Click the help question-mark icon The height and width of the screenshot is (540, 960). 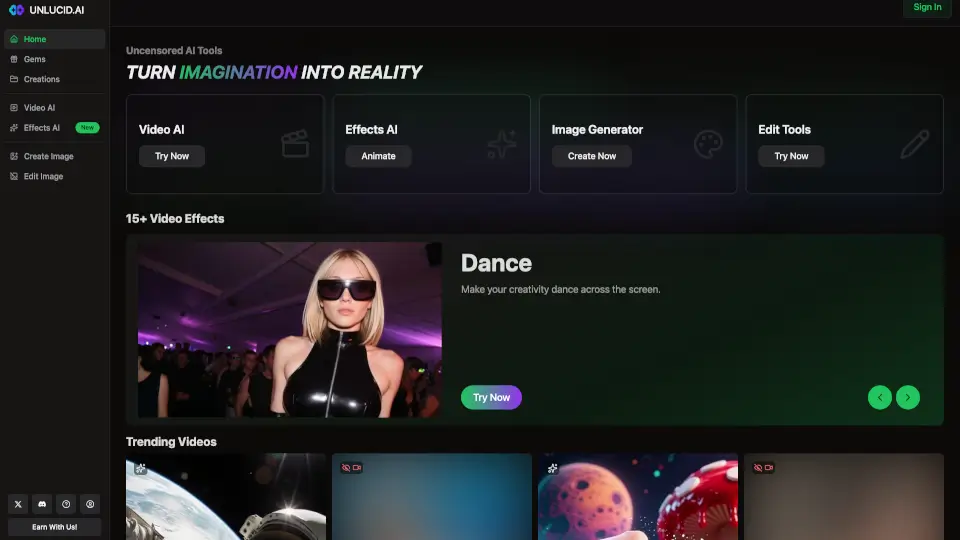(x=66, y=504)
